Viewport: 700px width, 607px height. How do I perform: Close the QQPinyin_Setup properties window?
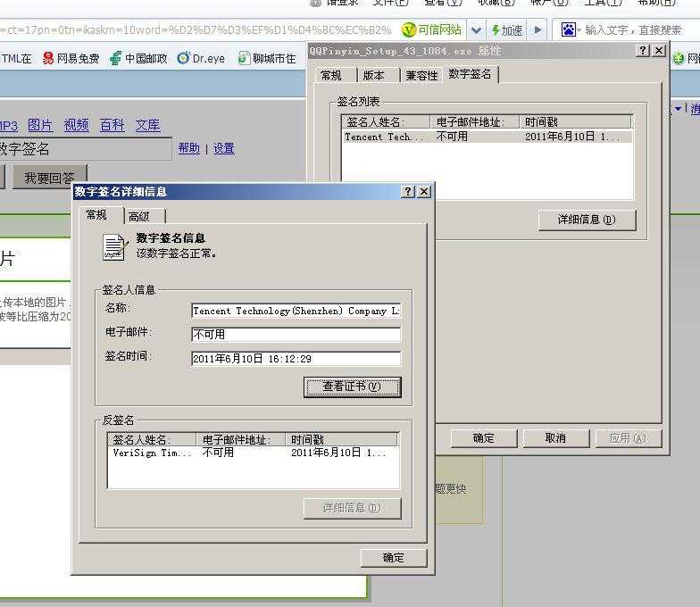659,50
